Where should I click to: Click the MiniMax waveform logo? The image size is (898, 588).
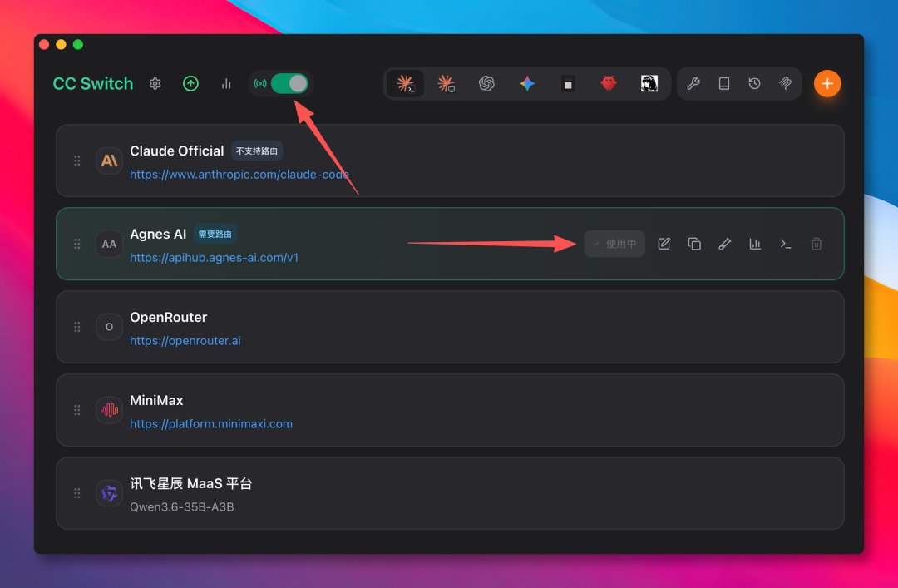[109, 410]
